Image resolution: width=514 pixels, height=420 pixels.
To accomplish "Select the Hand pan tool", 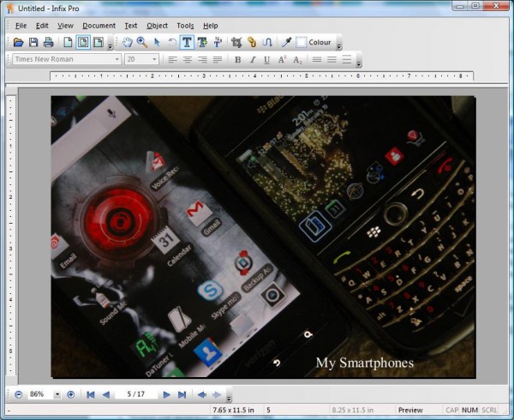I will click(x=127, y=42).
